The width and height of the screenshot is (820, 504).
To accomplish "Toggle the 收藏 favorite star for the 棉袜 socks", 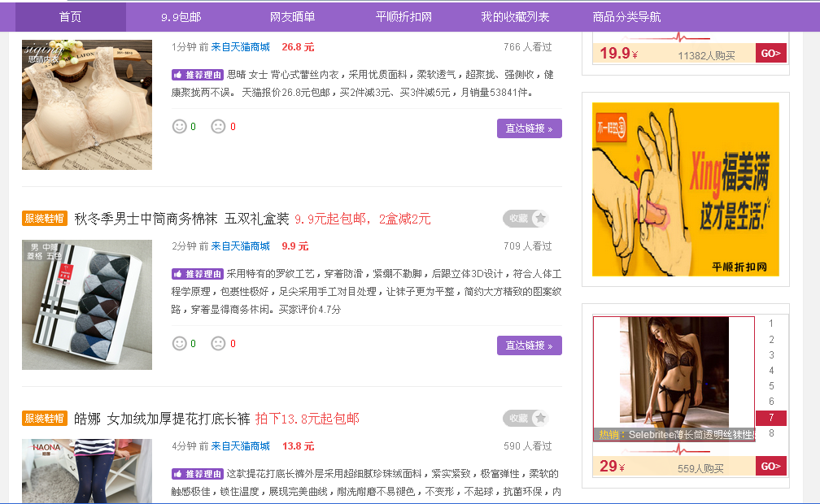I will pyautogui.click(x=526, y=219).
